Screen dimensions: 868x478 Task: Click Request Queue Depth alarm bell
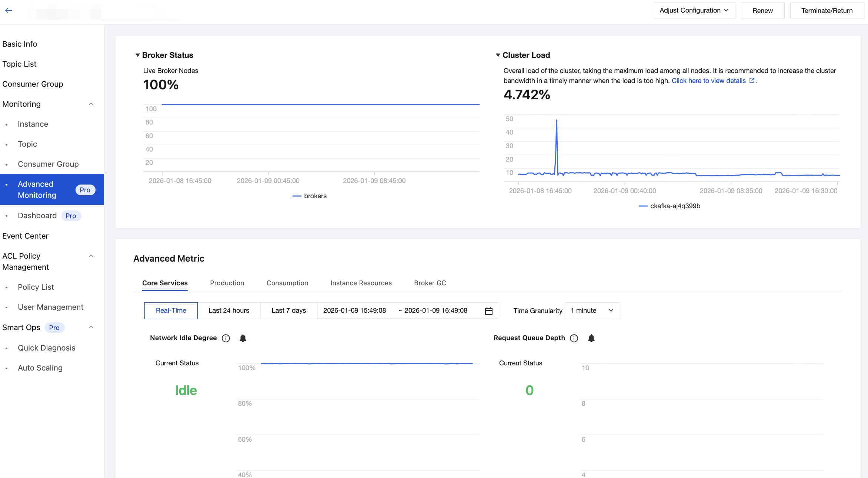click(x=591, y=338)
